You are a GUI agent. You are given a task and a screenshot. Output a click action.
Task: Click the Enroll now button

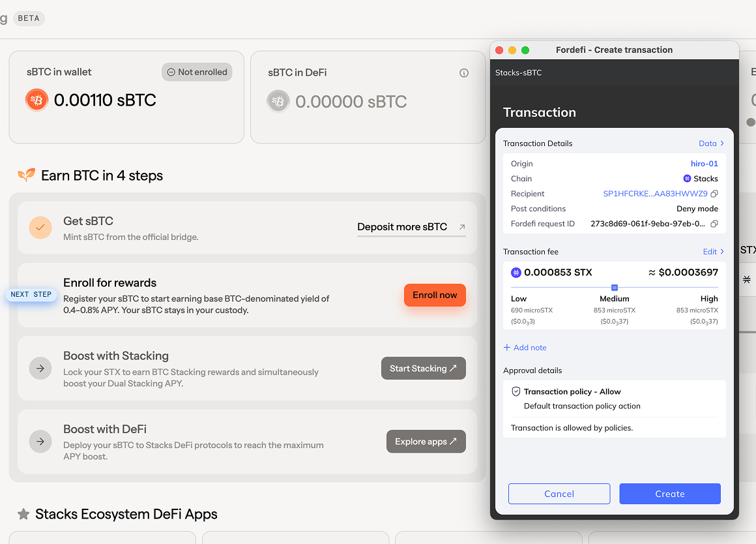[x=435, y=295]
